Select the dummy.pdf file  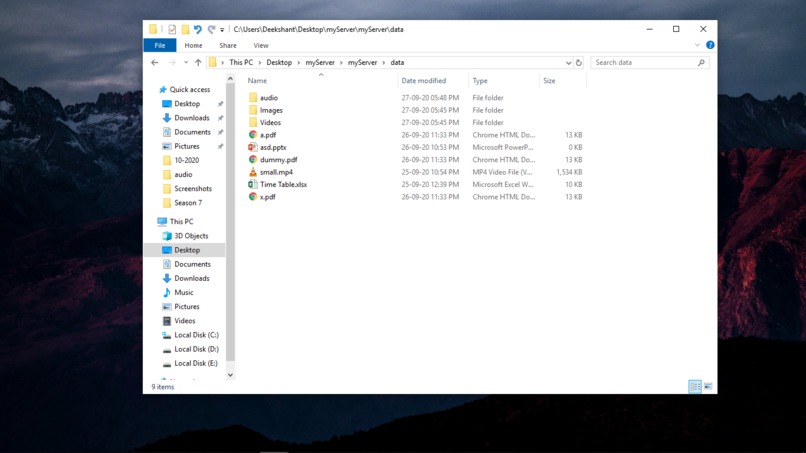[x=278, y=159]
